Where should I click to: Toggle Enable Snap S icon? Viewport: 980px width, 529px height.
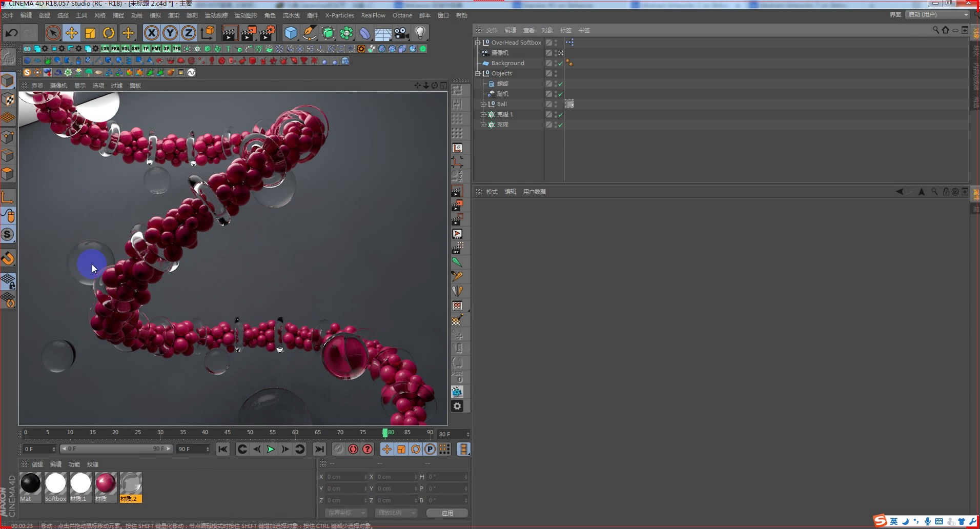(8, 234)
